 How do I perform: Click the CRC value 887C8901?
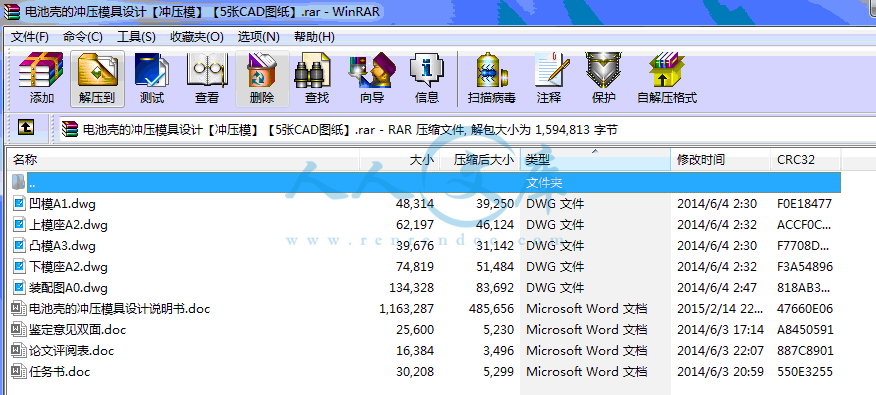point(805,351)
